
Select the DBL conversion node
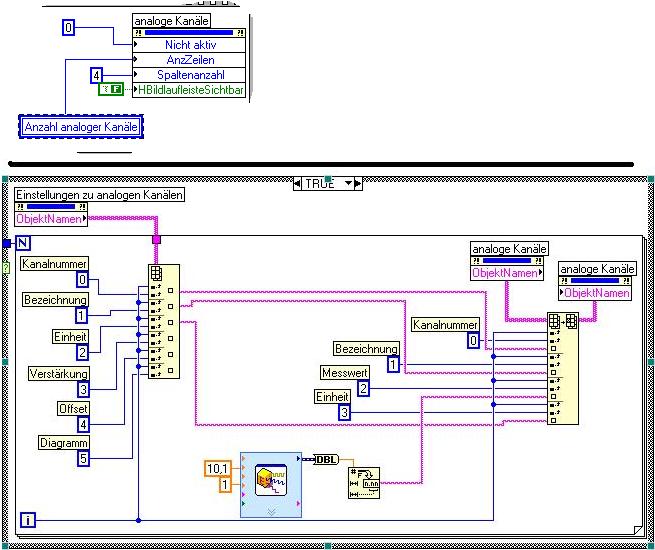[x=326, y=459]
